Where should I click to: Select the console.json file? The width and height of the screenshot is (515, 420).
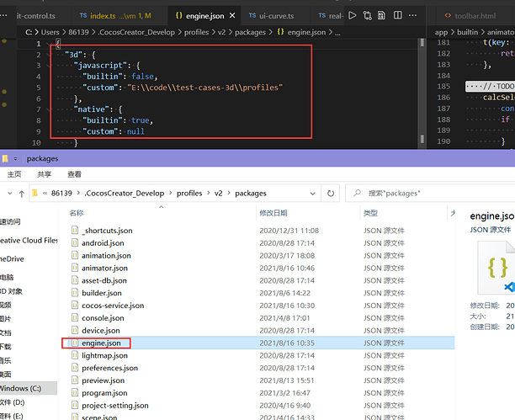[103, 318]
